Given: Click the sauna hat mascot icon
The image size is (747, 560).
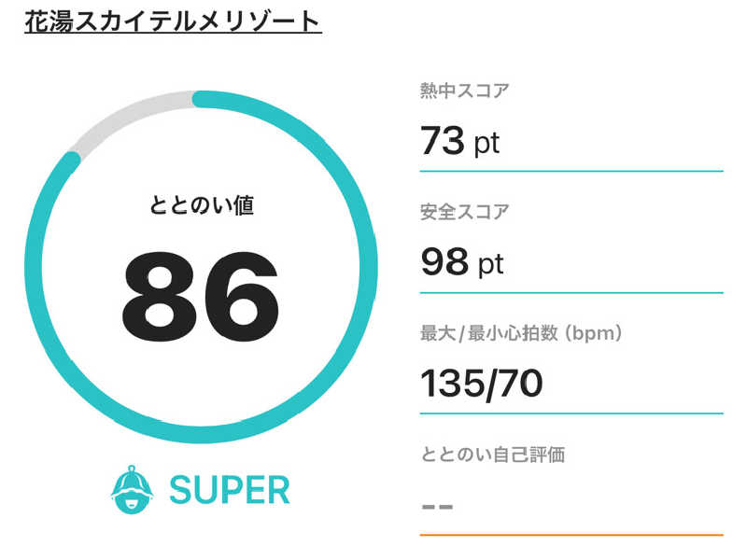Looking at the screenshot, I should click(x=132, y=489).
